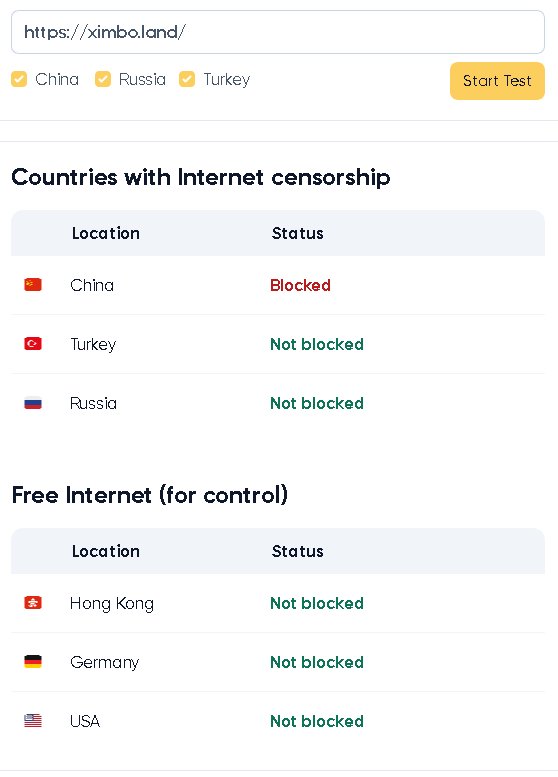Click the Countries with Internet censorship heading
Screen dimensions: 558x777
[x=201, y=177]
